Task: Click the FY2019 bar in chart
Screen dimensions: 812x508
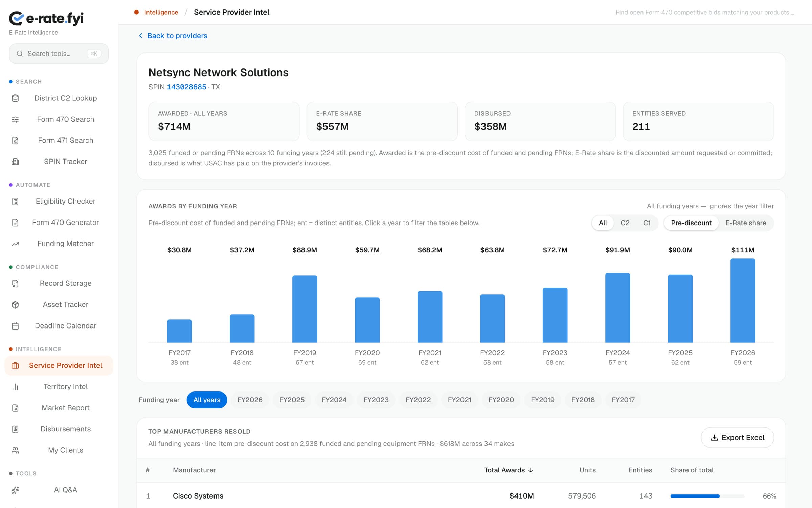Action: tap(304, 309)
